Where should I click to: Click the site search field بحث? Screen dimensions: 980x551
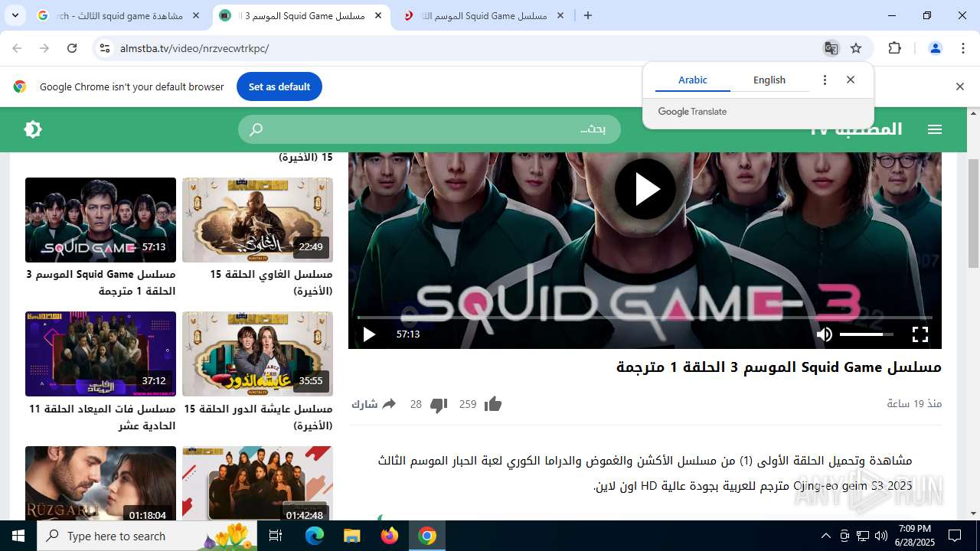coord(430,129)
